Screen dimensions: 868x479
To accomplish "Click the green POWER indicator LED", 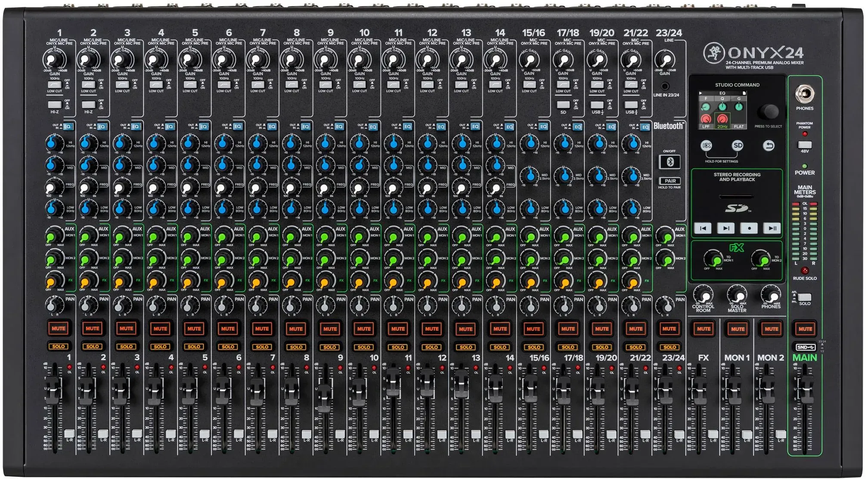I will 804,166.
